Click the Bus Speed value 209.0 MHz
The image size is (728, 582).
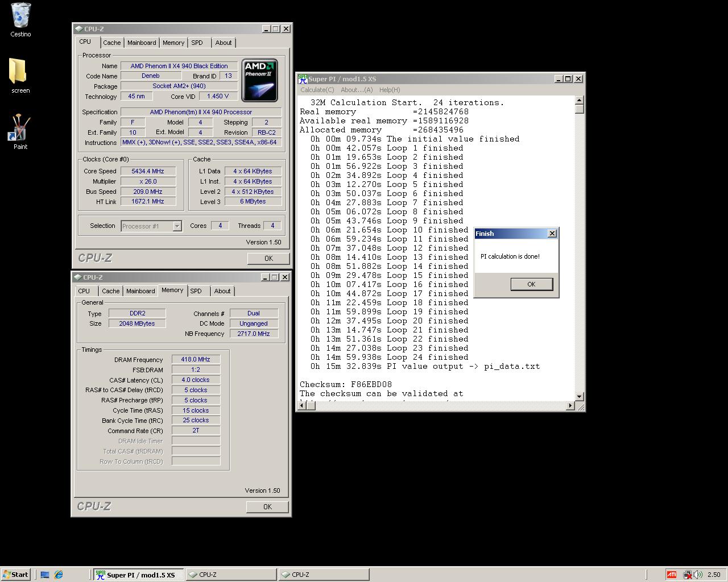click(147, 192)
